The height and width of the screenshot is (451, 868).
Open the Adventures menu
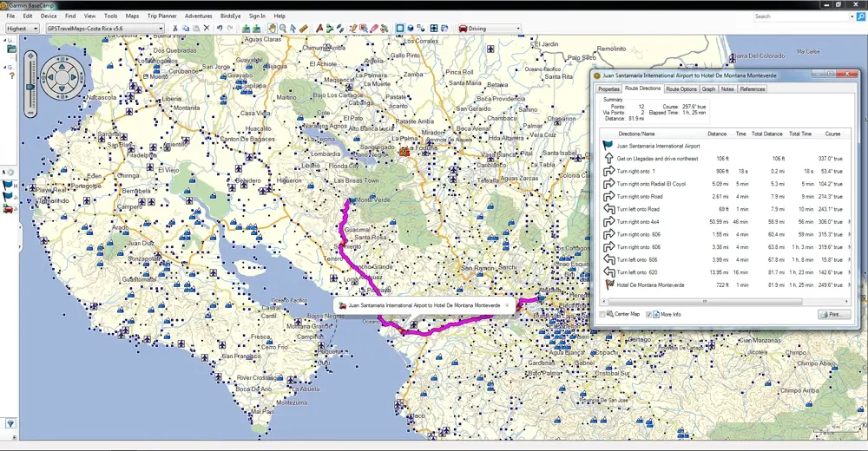click(198, 16)
